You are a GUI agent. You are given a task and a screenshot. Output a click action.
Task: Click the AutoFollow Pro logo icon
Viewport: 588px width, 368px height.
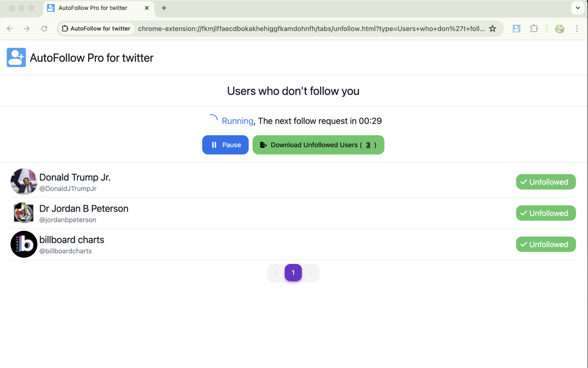click(x=16, y=57)
